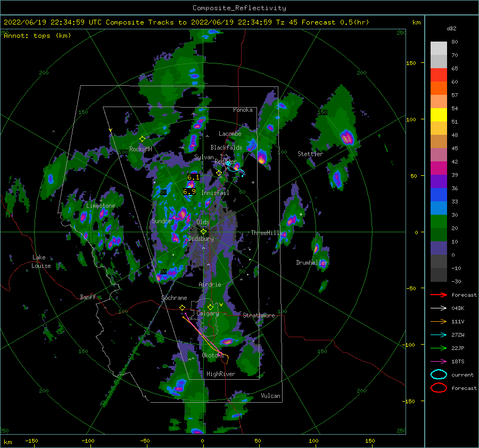Click the Calgary city label
This screenshot has width=479, height=448.
pyautogui.click(x=208, y=313)
